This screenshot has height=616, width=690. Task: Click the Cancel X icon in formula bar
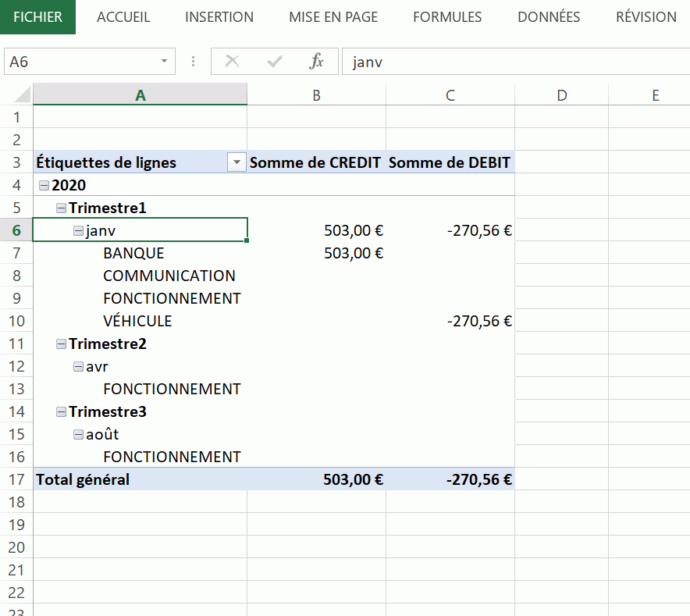click(232, 62)
